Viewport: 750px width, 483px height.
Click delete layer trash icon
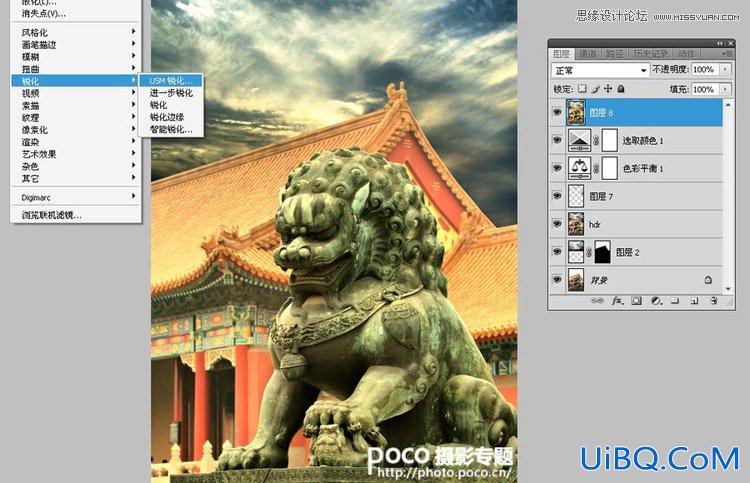(713, 301)
